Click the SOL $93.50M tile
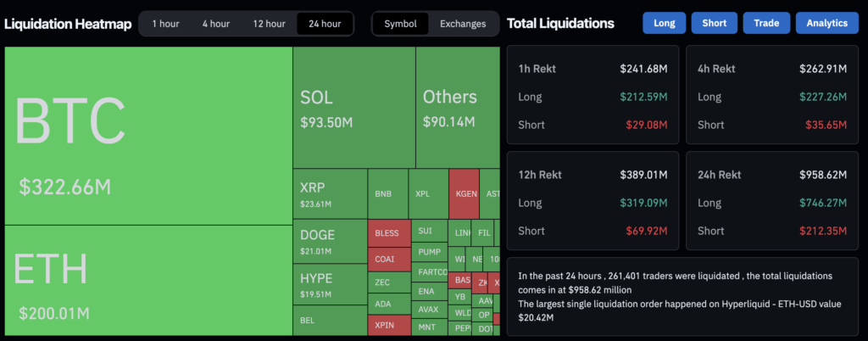 [353, 108]
